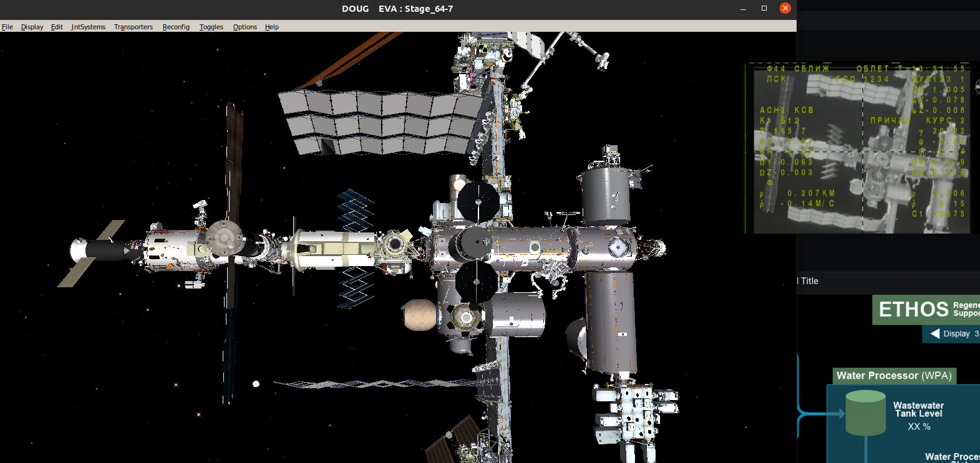
Task: Minimize the DOUG window
Action: [742, 9]
